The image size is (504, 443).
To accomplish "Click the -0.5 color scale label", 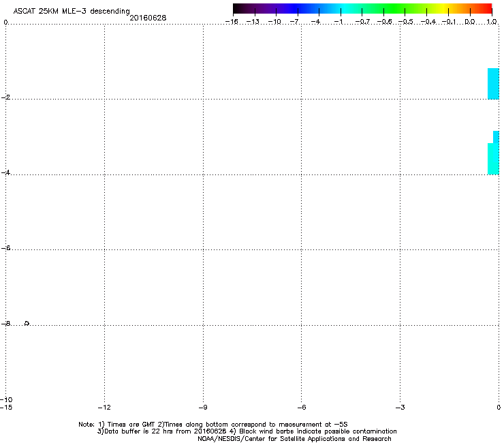I will tap(406, 22).
